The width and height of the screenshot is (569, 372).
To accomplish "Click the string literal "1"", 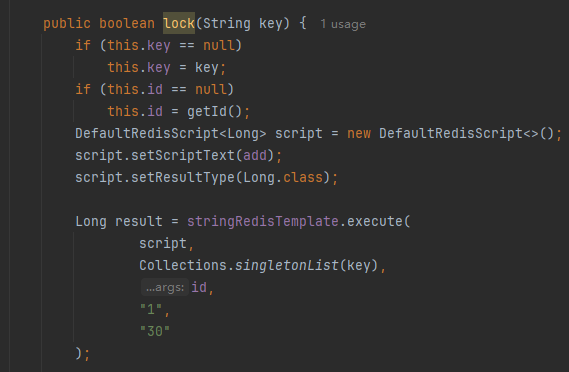I will tap(151, 309).
